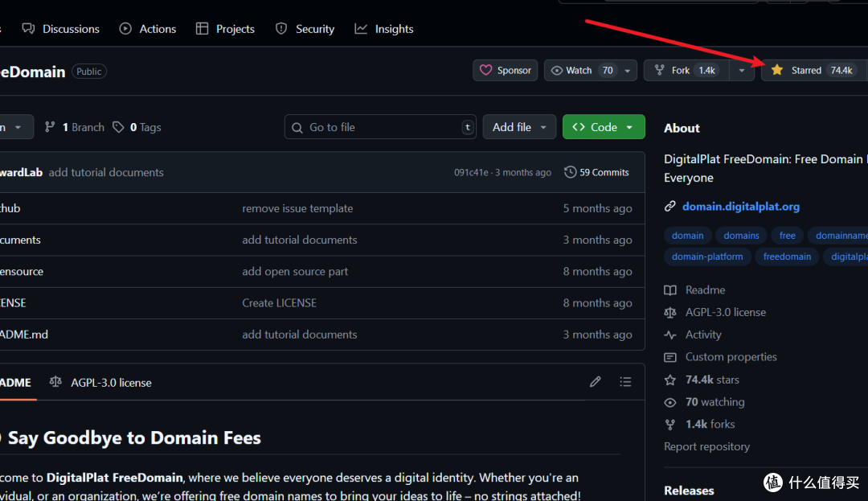Open the README outline list icon
868x501 pixels.
(625, 382)
